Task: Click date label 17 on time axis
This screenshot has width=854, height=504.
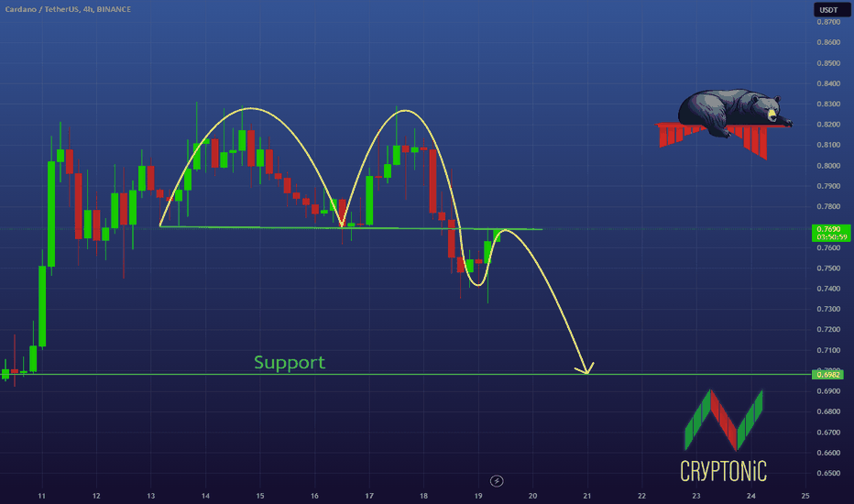Action: coord(369,496)
